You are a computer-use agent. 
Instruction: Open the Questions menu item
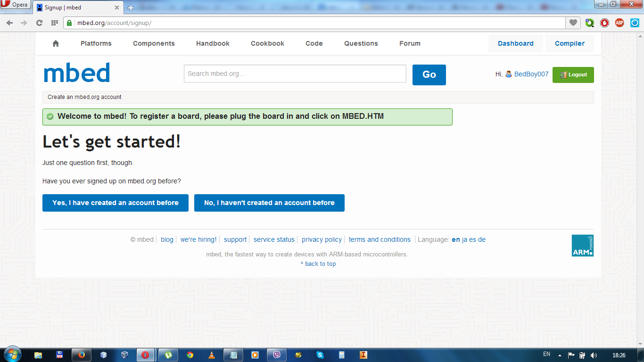[361, 43]
